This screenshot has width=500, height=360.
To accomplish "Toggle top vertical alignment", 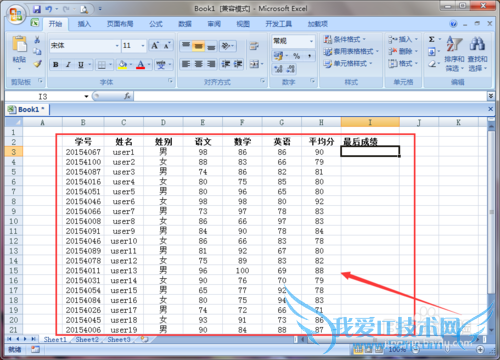I will click(x=186, y=46).
